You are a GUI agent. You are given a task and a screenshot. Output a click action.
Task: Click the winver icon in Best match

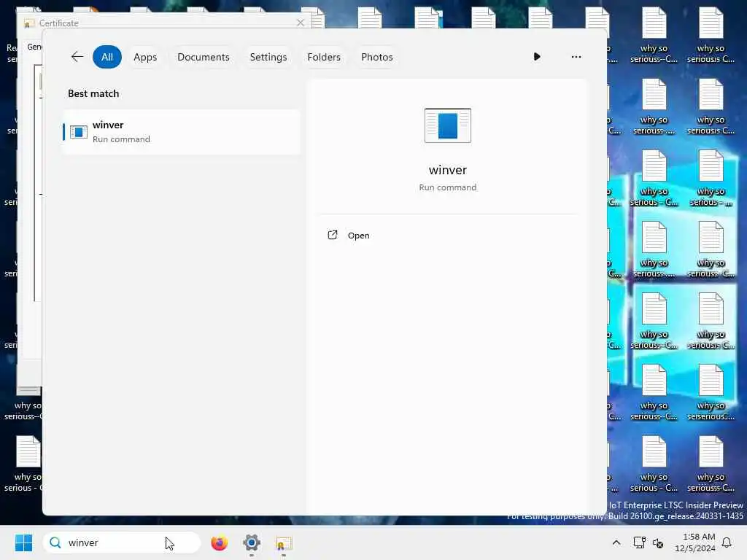coord(79,132)
